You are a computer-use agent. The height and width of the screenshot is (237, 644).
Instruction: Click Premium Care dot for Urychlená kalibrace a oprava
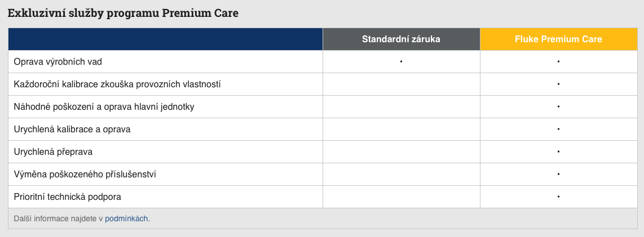(558, 129)
